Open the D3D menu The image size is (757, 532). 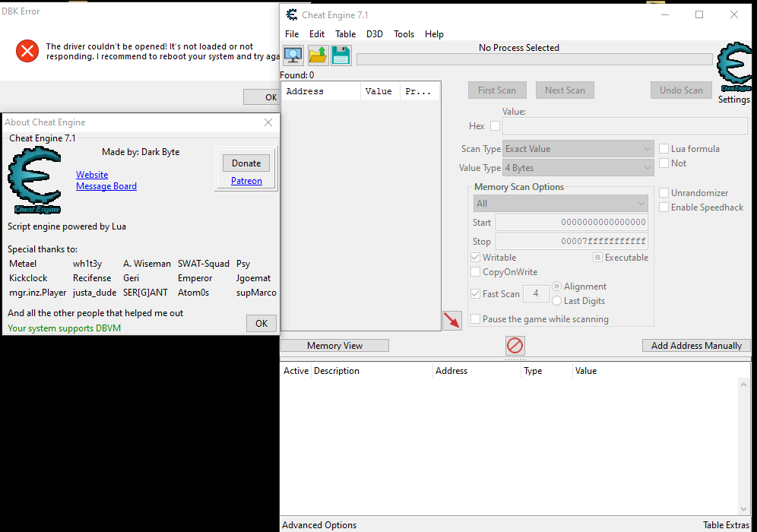pos(374,33)
